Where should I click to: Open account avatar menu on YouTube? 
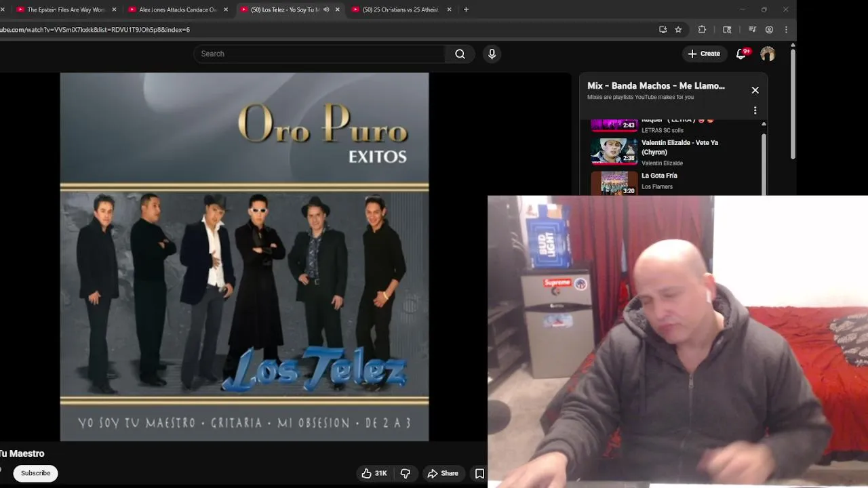(768, 54)
